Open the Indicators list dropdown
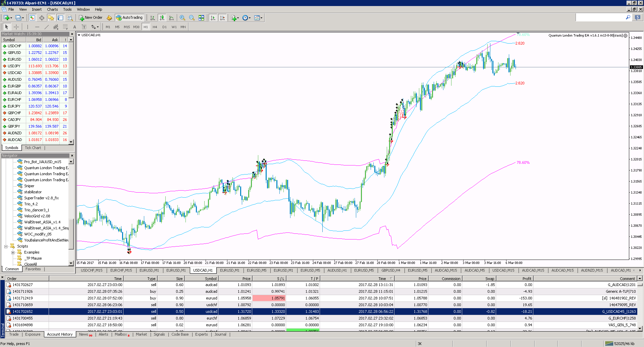 click(235, 18)
